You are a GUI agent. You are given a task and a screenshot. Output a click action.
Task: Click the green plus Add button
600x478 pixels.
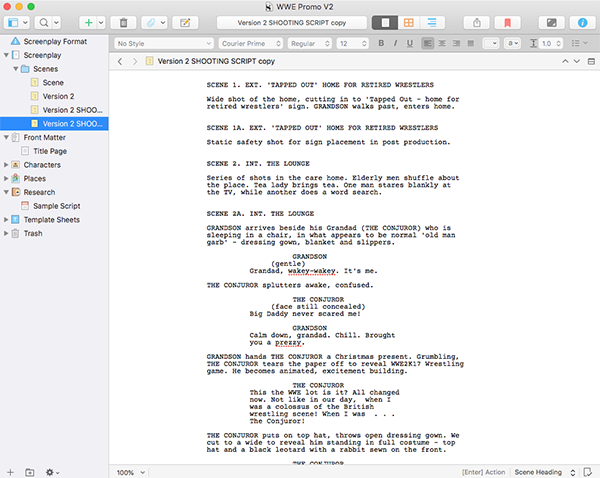[x=88, y=23]
